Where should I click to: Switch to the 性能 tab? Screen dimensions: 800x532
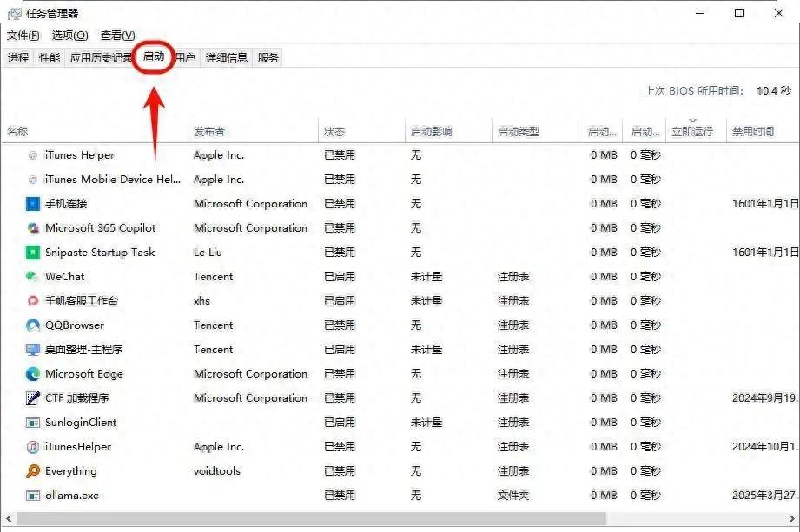pyautogui.click(x=49, y=57)
